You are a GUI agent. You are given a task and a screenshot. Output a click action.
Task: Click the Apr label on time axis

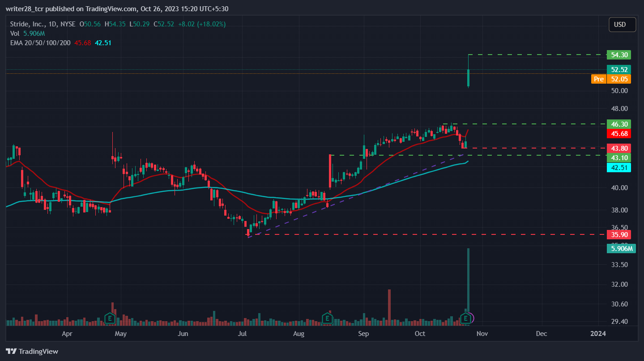point(67,333)
